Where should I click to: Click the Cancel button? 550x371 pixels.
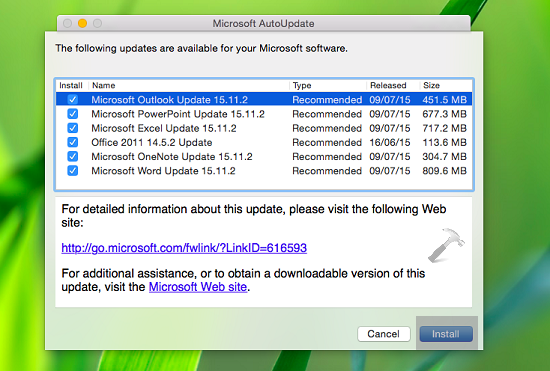pyautogui.click(x=383, y=334)
